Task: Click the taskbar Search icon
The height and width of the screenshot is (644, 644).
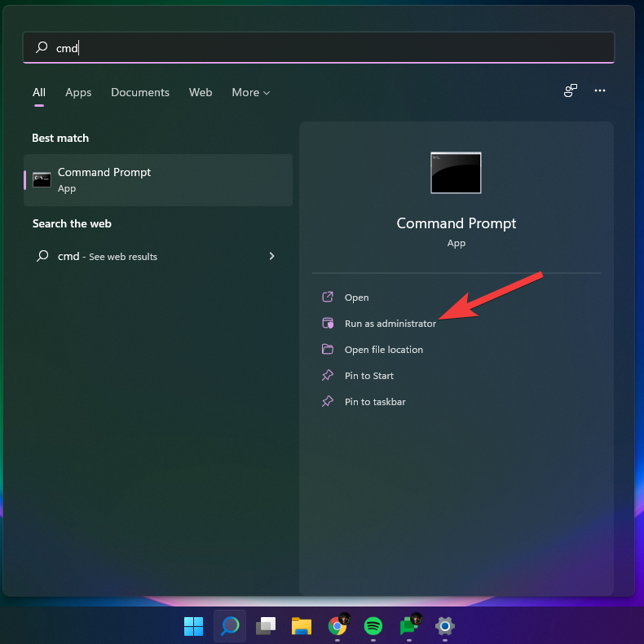Action: [230, 626]
